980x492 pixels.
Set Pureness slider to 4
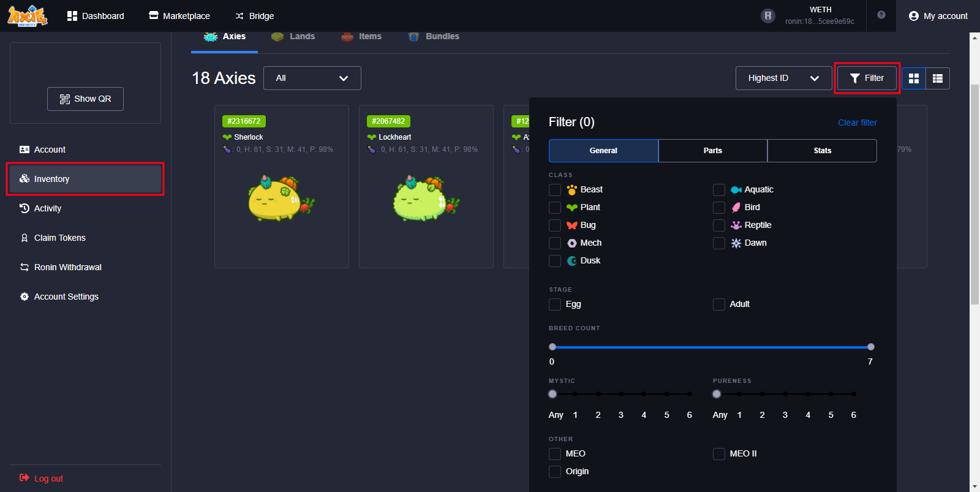[808, 394]
